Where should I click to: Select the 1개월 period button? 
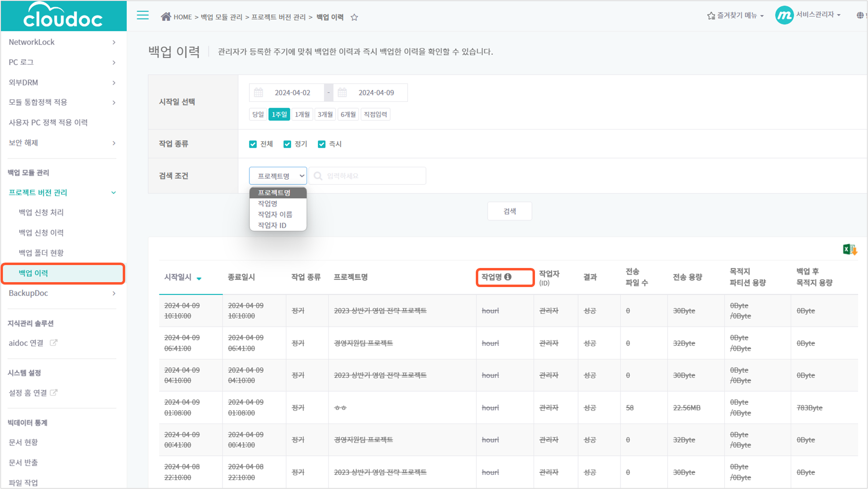coord(302,114)
